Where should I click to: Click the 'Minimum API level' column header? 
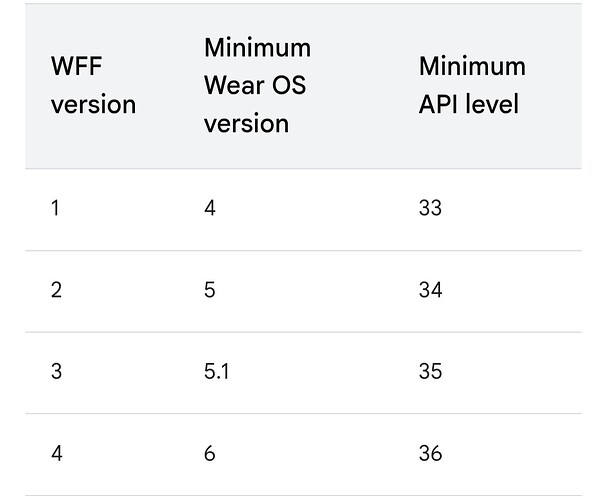click(472, 86)
